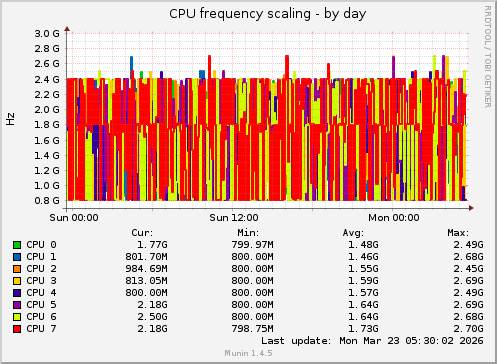
Task: Click CPU 1 average value '1.46G'
Action: click(x=363, y=257)
